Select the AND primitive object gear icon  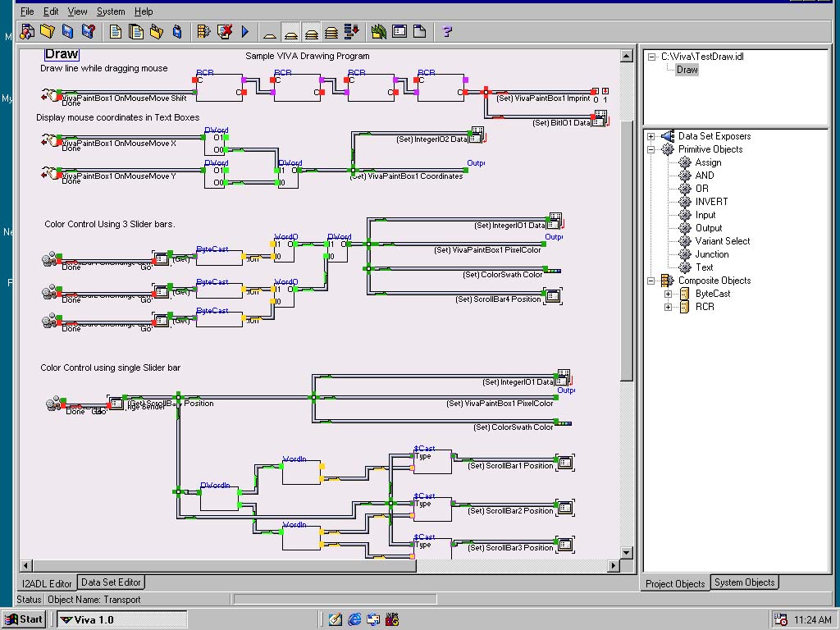685,176
